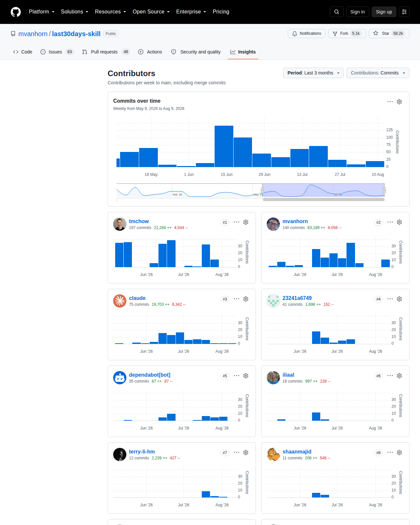The width and height of the screenshot is (420, 525).
Task: Expand the Solutions menu
Action: click(x=74, y=12)
